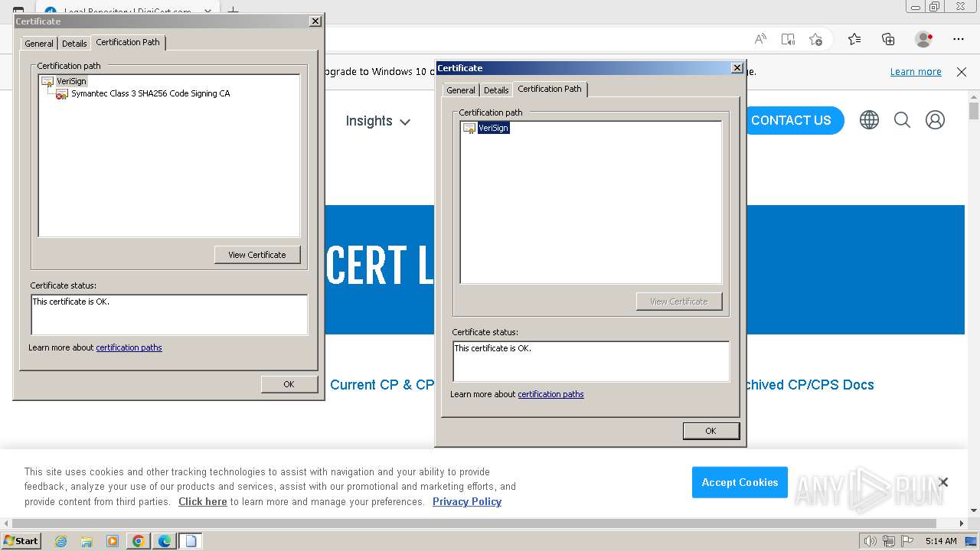Open the Windows Start menu
This screenshot has height=551, width=980.
(21, 541)
